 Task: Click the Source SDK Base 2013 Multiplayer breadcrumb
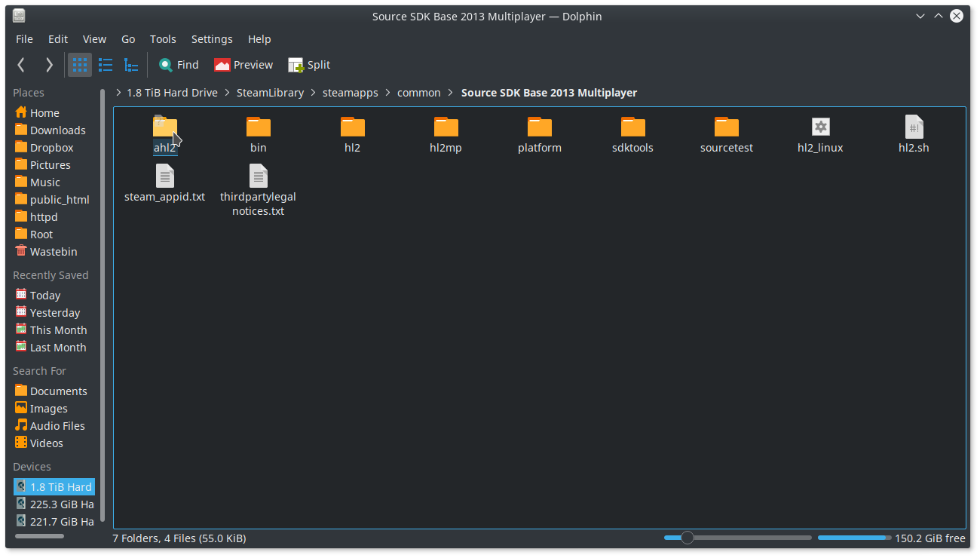pyautogui.click(x=549, y=93)
